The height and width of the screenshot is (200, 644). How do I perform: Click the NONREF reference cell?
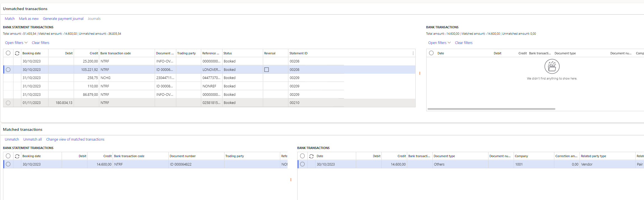[x=212, y=86]
